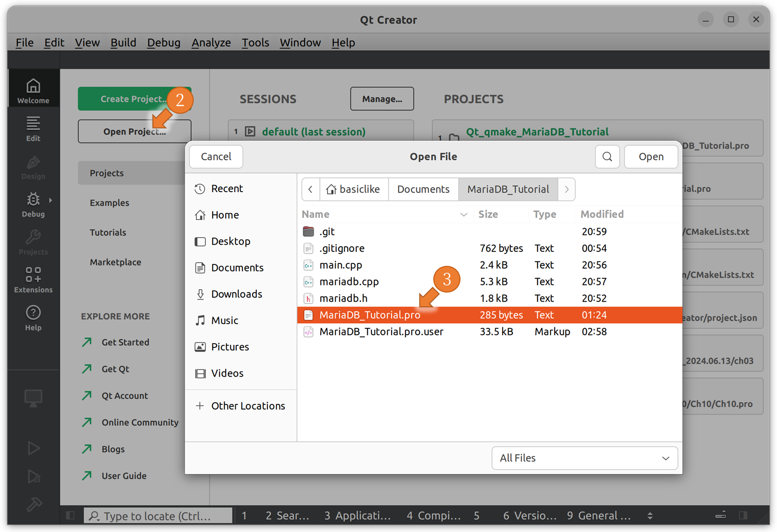The height and width of the screenshot is (532, 777).
Task: Select basiclike home in path bar
Action: [354, 189]
